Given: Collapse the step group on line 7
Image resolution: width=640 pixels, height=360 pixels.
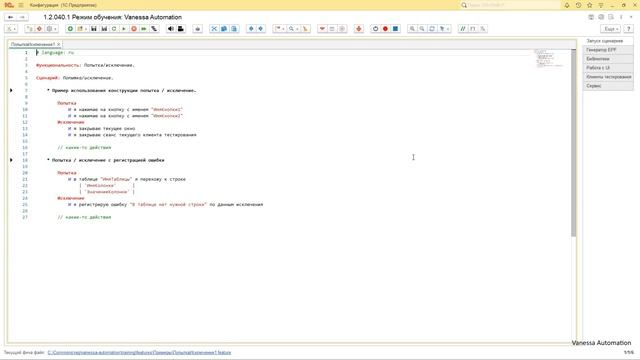Looking at the screenshot, I should tap(11, 90).
